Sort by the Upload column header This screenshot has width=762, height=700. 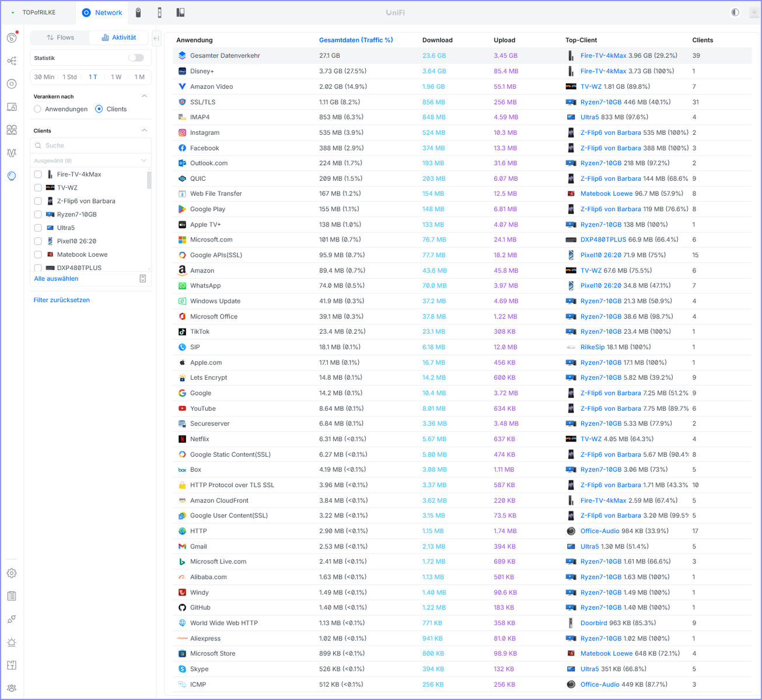[505, 40]
